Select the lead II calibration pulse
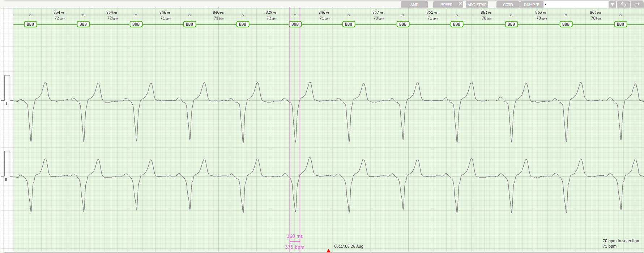 click(7, 163)
